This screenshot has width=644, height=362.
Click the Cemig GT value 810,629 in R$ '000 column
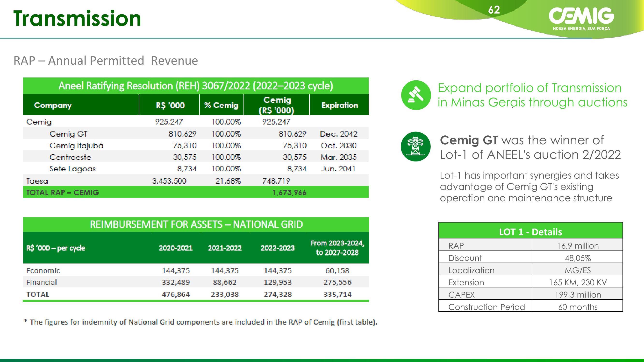point(182,134)
